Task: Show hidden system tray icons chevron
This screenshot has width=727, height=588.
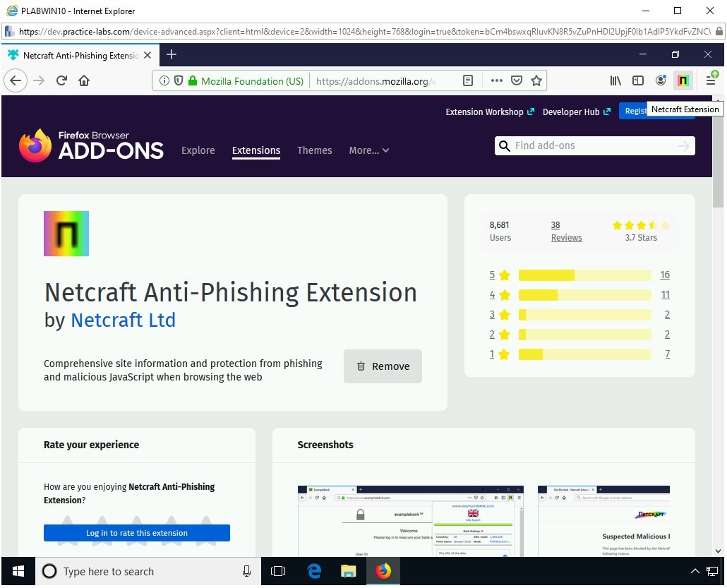Action: tap(695, 571)
